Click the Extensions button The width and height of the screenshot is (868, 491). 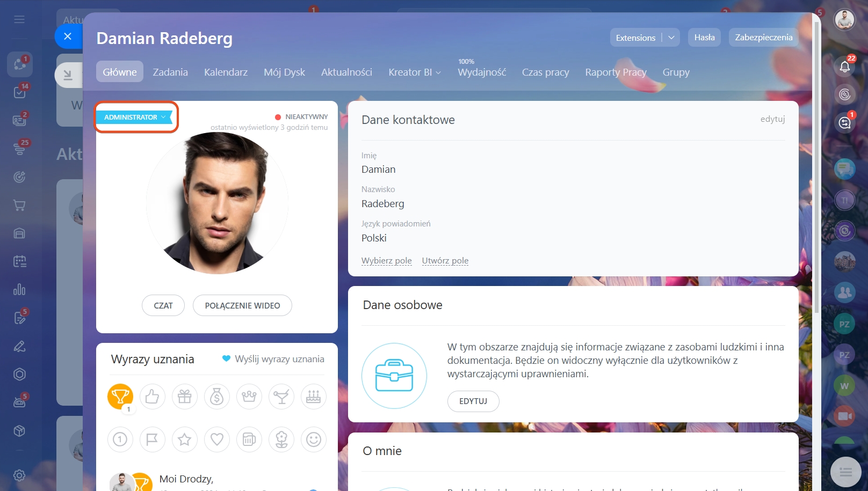[x=635, y=38]
